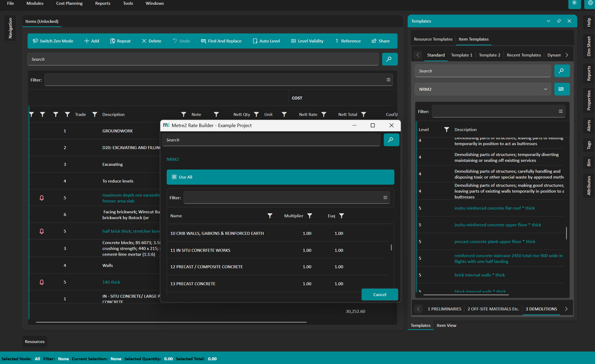Open the NRM2 library dropdown
Screen dimensions: 595x364
tap(483, 89)
